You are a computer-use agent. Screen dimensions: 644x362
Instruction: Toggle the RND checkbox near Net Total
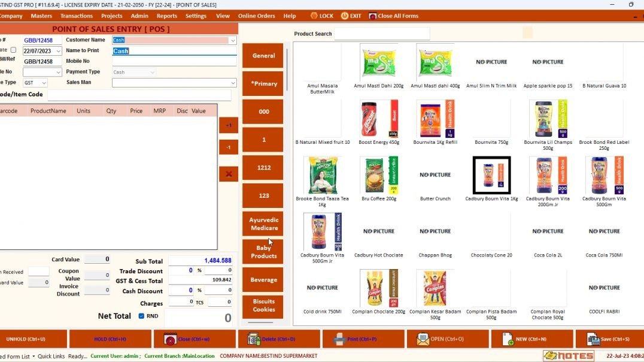point(141,316)
